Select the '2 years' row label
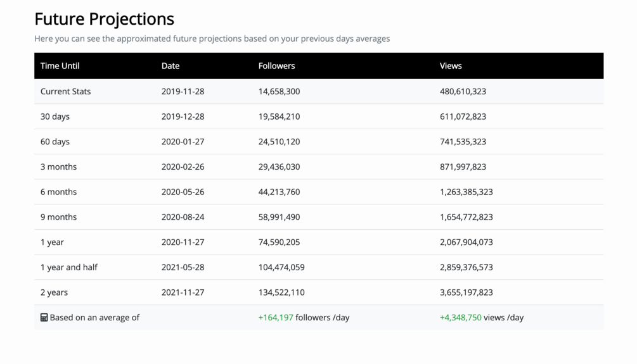This screenshot has height=364, width=637. click(x=54, y=292)
